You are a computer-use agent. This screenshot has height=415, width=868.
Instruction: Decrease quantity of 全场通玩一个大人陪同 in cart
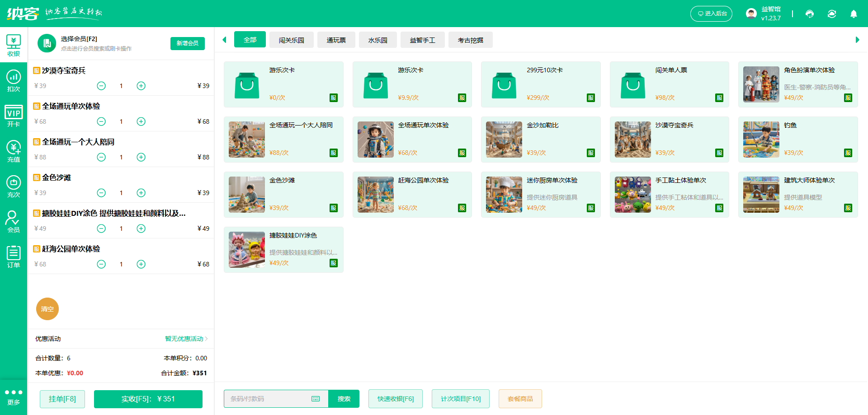101,157
